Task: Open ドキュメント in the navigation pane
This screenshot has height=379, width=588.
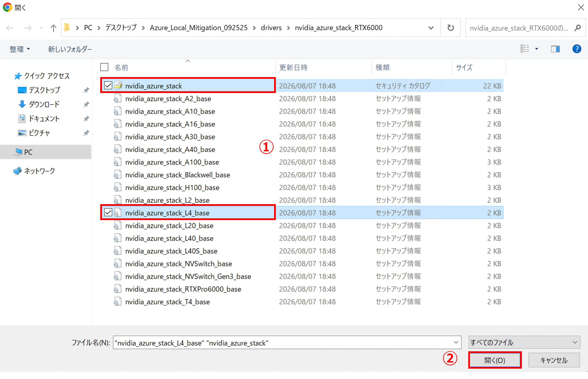Action: point(39,119)
